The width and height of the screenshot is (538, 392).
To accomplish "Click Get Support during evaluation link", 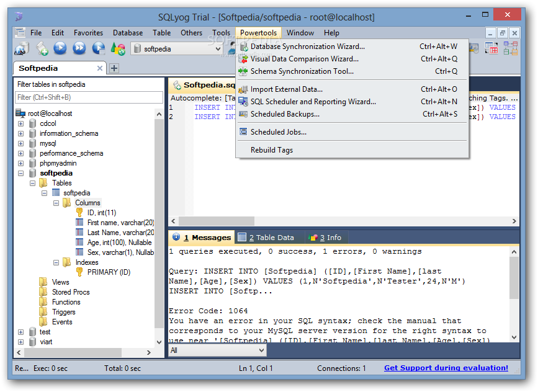I will 446,368.
